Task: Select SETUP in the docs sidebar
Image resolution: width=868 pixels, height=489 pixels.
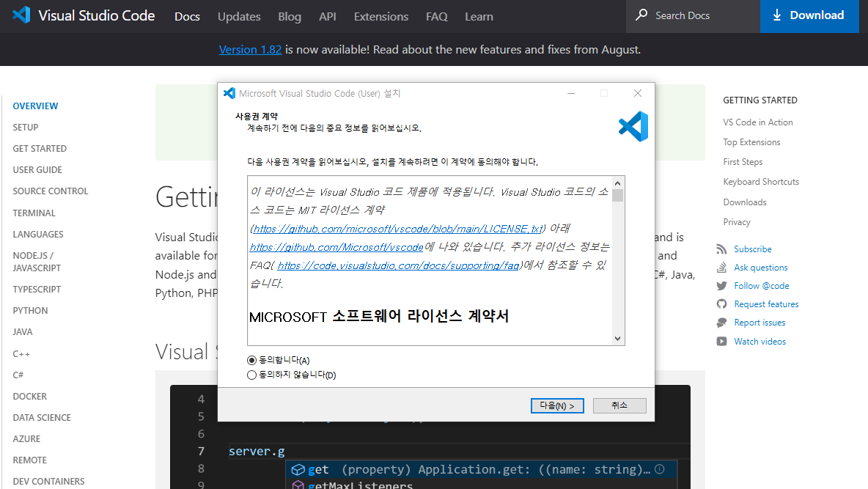Action: tap(26, 127)
